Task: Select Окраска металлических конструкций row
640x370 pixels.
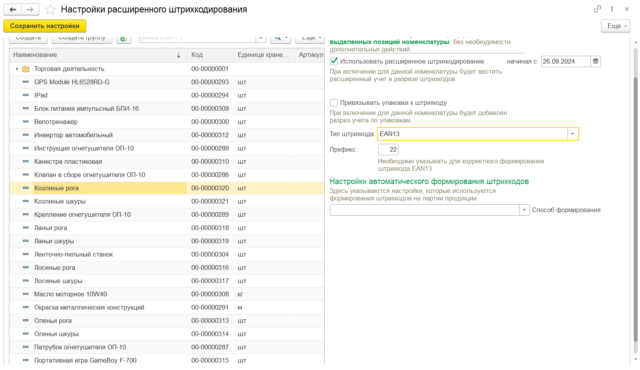Action: click(167, 308)
